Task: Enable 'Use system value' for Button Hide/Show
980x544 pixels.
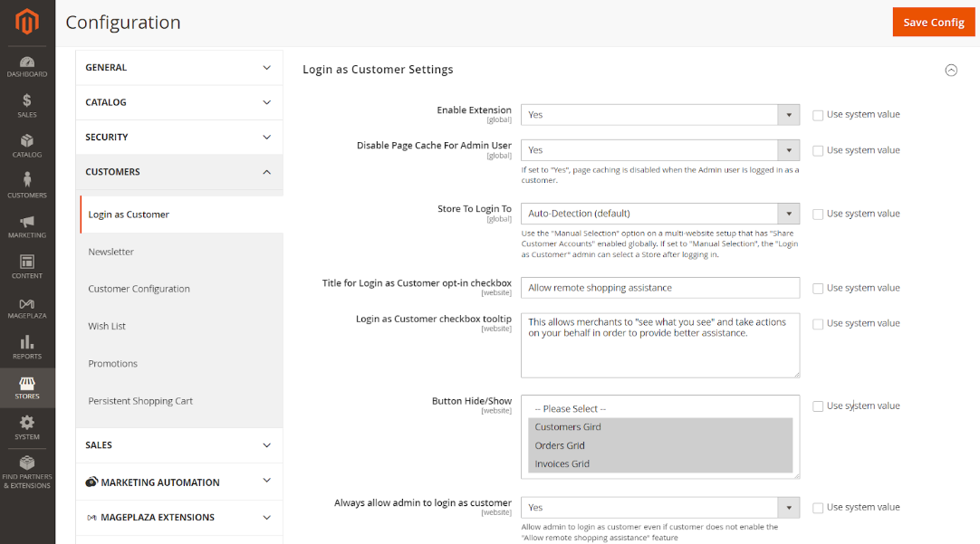Action: pos(818,406)
